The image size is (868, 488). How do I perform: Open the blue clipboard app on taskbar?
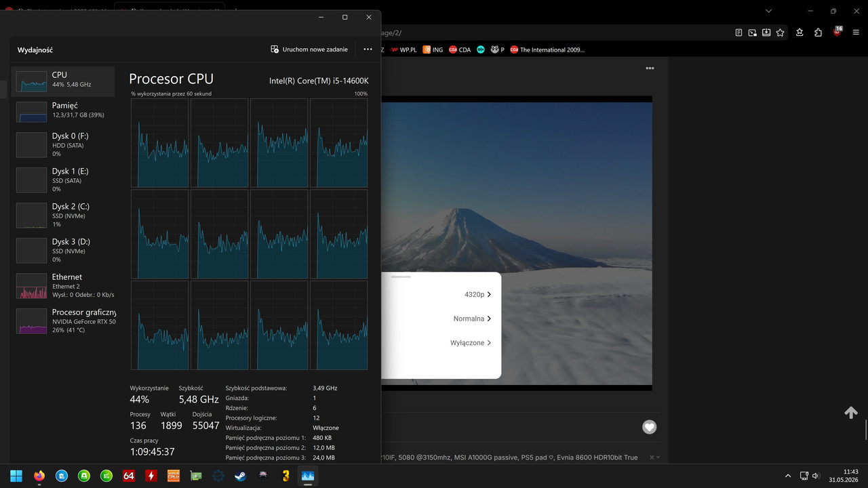click(x=61, y=476)
